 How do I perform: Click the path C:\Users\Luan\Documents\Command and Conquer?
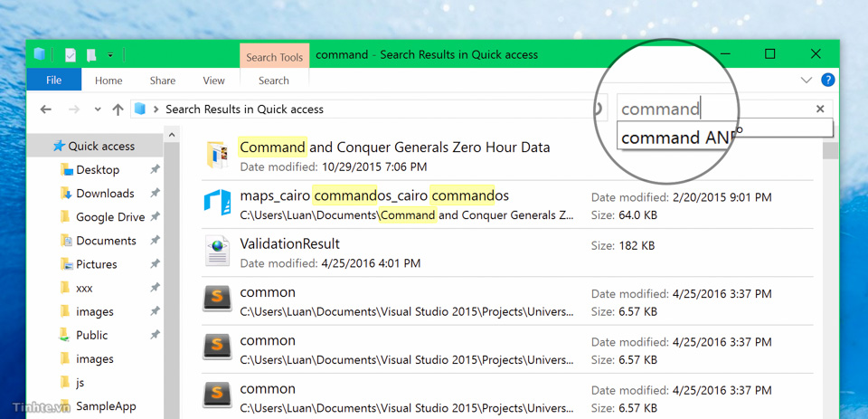(407, 215)
